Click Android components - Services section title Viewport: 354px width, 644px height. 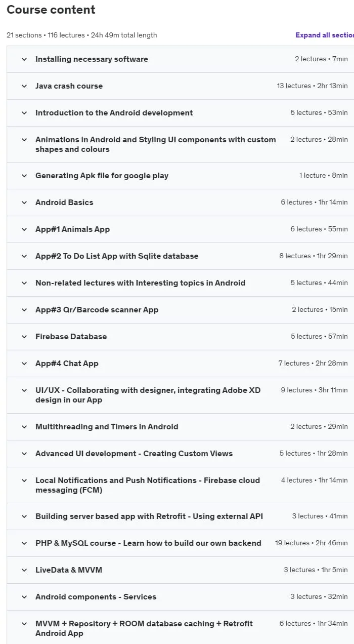[96, 597]
